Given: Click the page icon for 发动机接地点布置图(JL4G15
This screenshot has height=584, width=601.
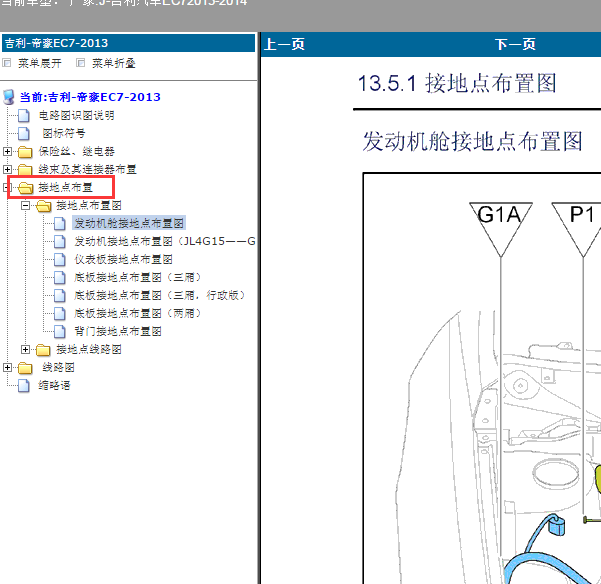Looking at the screenshot, I should [x=60, y=241].
